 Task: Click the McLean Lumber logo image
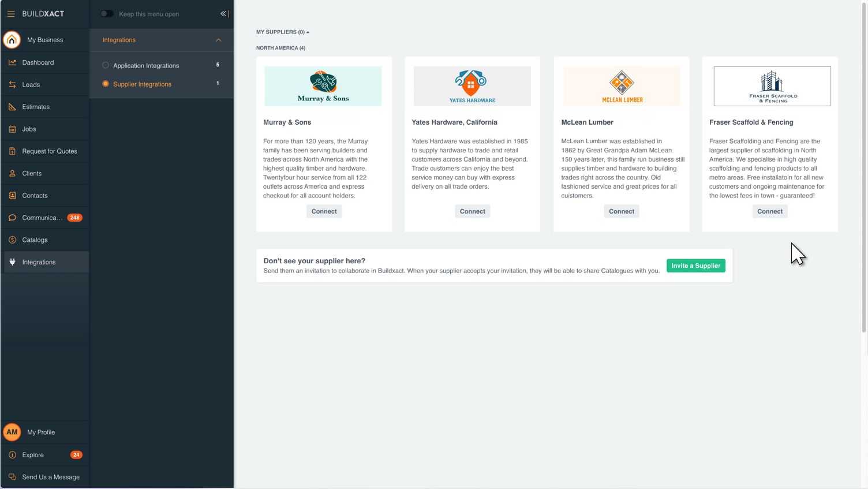pos(622,86)
